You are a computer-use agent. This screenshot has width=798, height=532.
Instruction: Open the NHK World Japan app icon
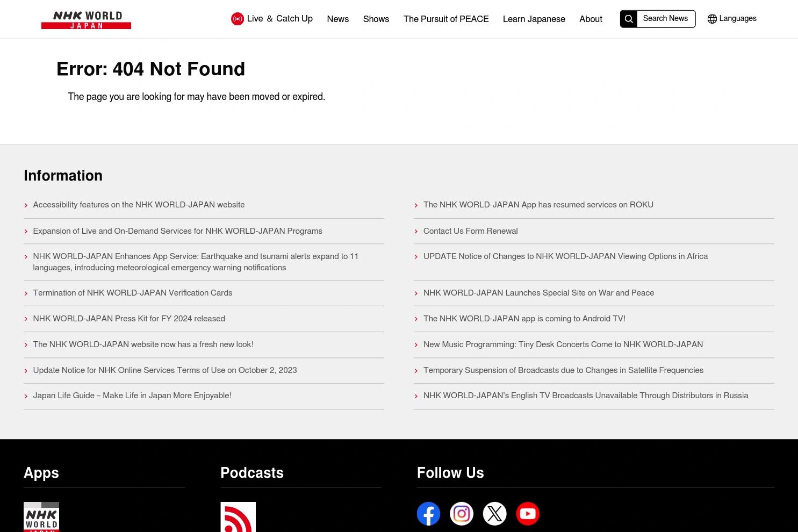point(41,517)
